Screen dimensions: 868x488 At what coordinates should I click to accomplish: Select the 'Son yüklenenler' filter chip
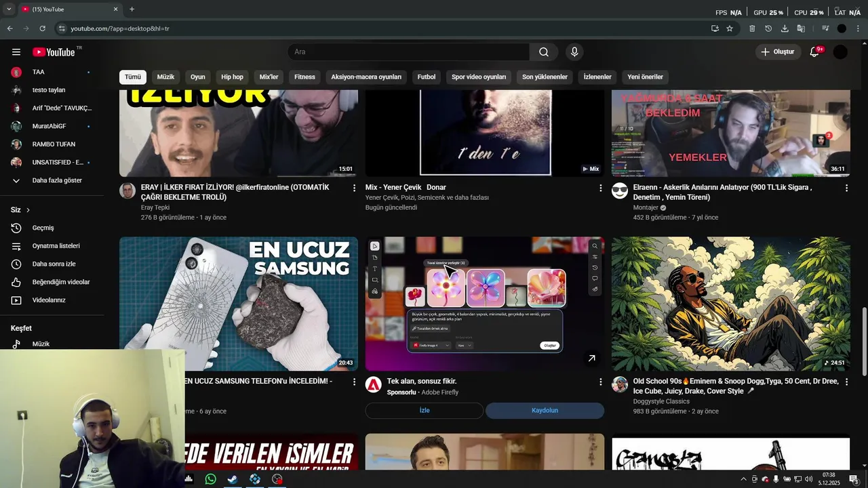tap(545, 77)
